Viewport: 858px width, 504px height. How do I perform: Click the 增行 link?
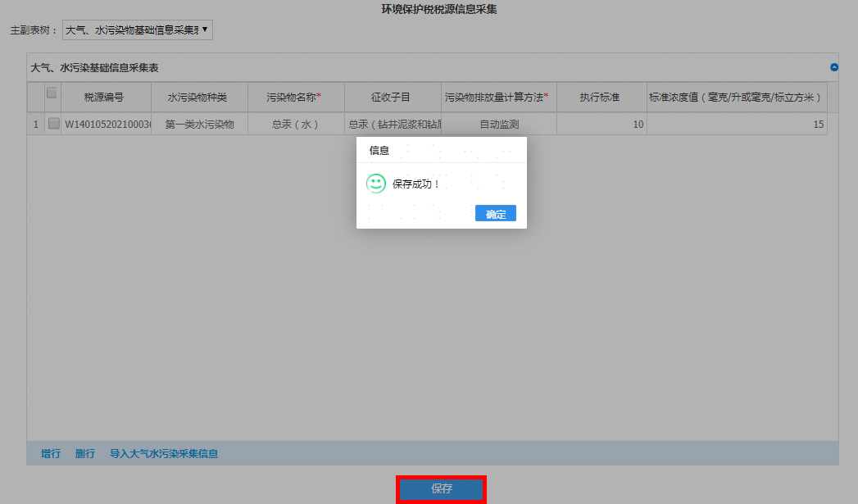pyautogui.click(x=51, y=454)
